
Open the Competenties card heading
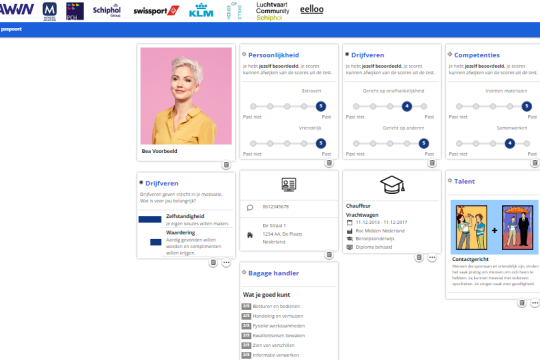[477, 55]
